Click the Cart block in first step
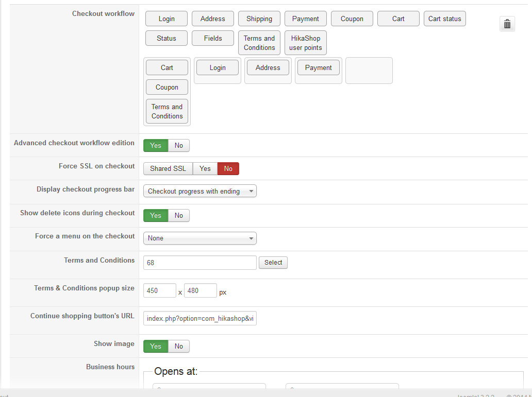 (167, 67)
